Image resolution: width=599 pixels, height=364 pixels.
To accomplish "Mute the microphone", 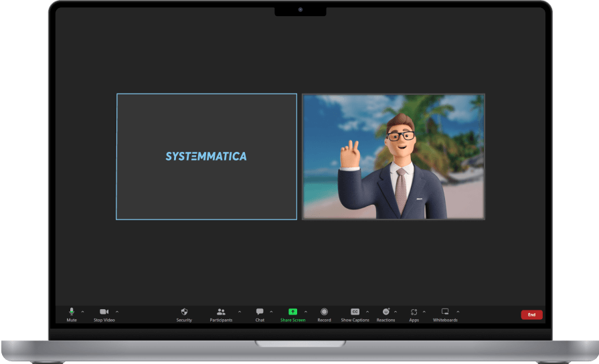I will pyautogui.click(x=72, y=315).
